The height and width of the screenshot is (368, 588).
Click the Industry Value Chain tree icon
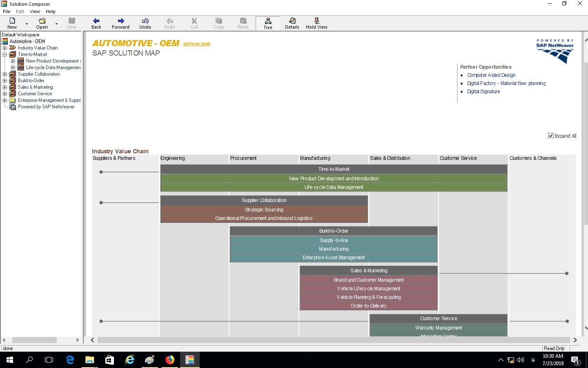13,48
